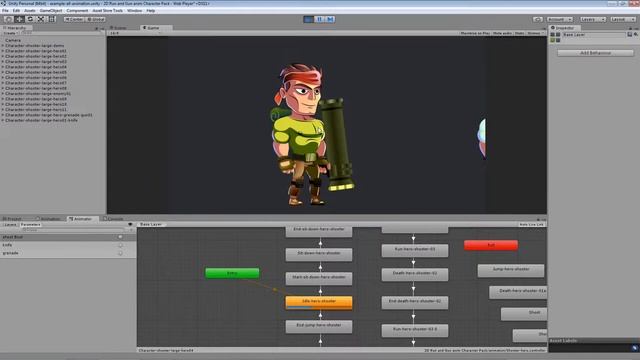Open the Assets menu

click(30, 11)
